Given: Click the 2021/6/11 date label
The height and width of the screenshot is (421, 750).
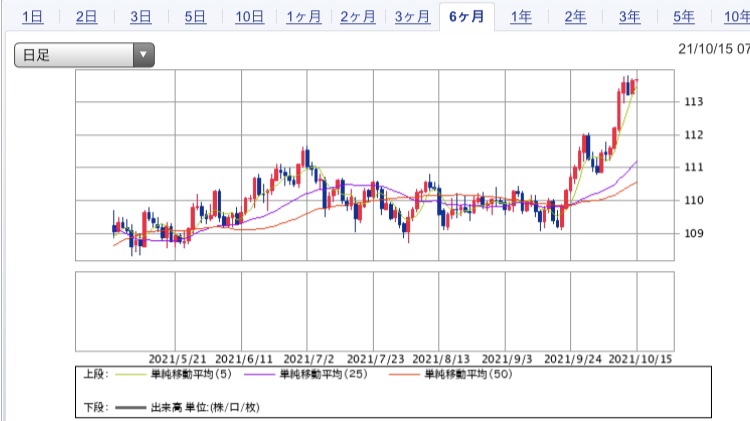Looking at the screenshot, I should coord(244,359).
